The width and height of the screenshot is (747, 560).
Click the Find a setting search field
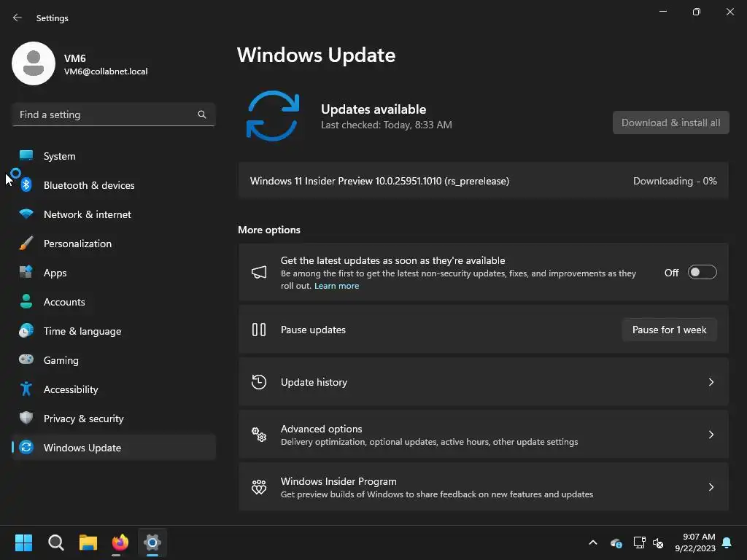pyautogui.click(x=113, y=114)
